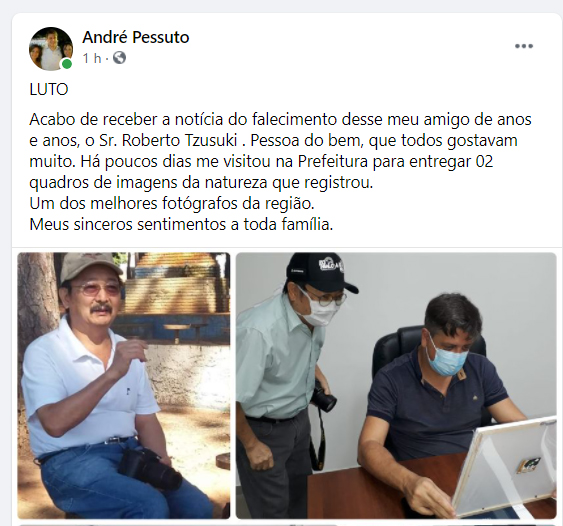
Task: Click the LUTO heading text
Action: tap(48, 89)
